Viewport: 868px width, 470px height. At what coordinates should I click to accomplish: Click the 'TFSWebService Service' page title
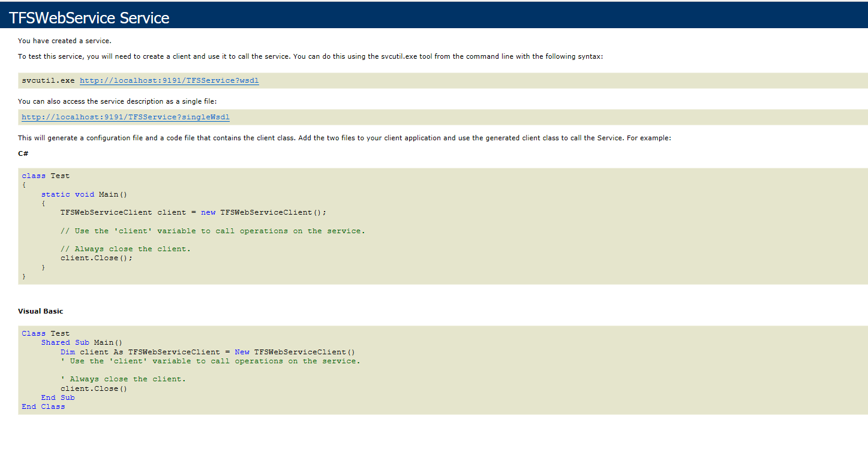(x=89, y=18)
